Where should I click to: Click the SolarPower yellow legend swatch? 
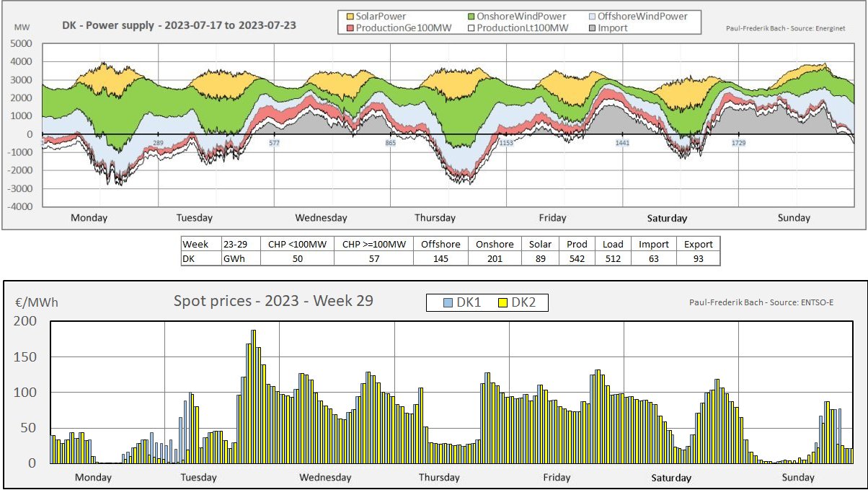(346, 16)
